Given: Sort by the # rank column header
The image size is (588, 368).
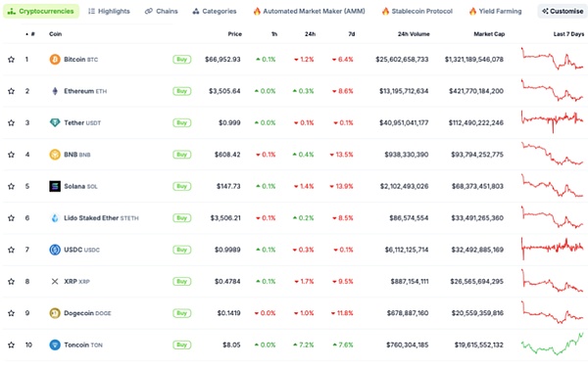Looking at the screenshot, I should coord(30,34).
